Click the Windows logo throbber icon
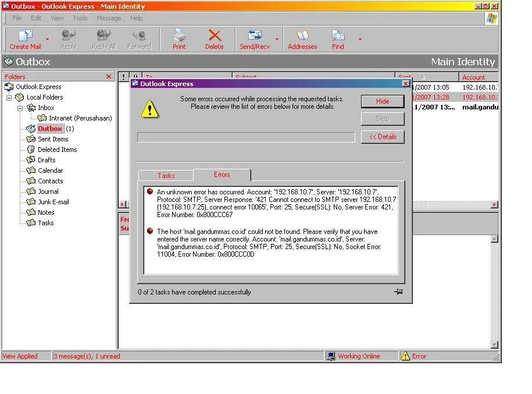 pyautogui.click(x=492, y=19)
